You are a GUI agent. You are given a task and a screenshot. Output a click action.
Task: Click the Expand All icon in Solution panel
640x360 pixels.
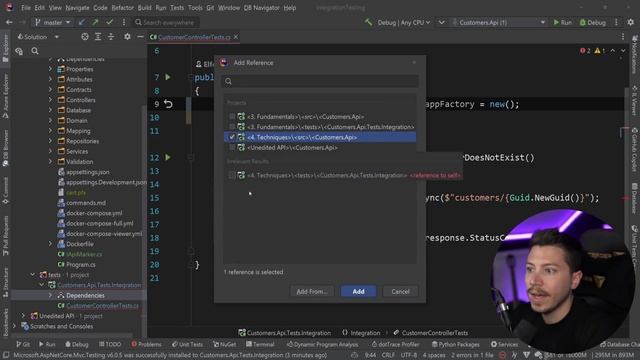98,37
